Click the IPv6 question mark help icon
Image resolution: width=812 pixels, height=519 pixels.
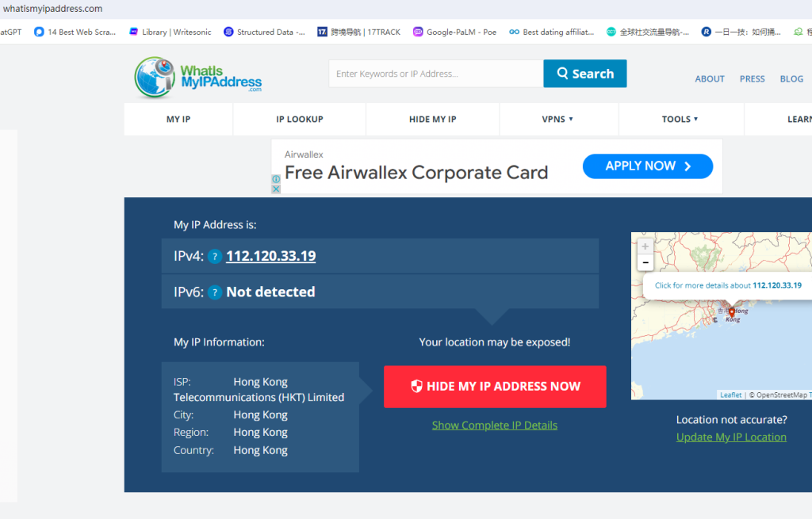tap(214, 292)
